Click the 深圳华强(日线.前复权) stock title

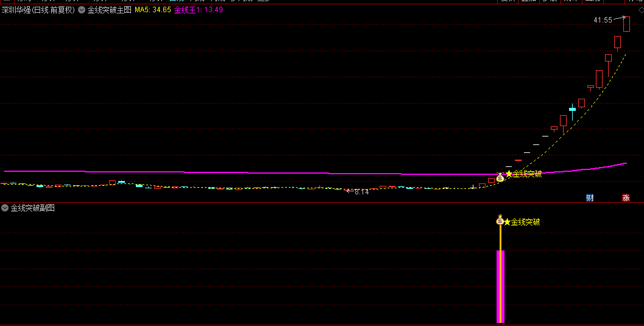(38, 10)
